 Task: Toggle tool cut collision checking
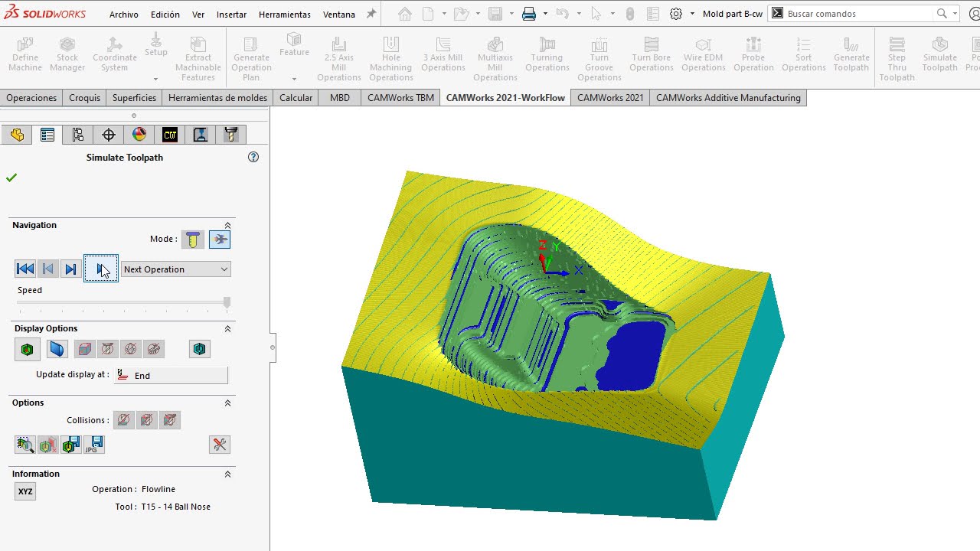point(124,420)
